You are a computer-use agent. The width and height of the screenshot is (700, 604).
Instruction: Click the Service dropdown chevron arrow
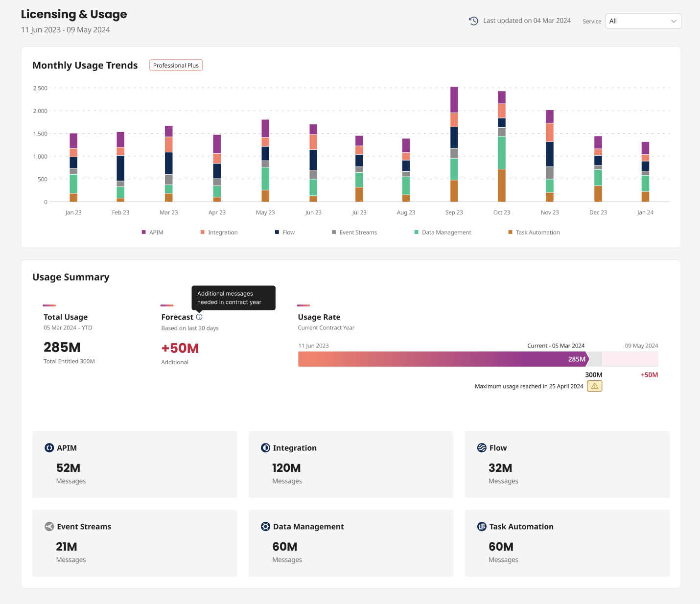point(674,21)
